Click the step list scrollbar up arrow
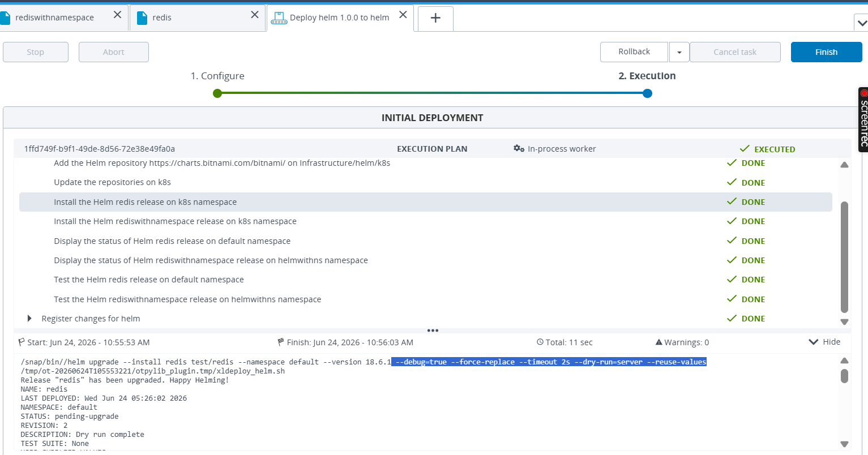This screenshot has width=868, height=455. click(844, 165)
